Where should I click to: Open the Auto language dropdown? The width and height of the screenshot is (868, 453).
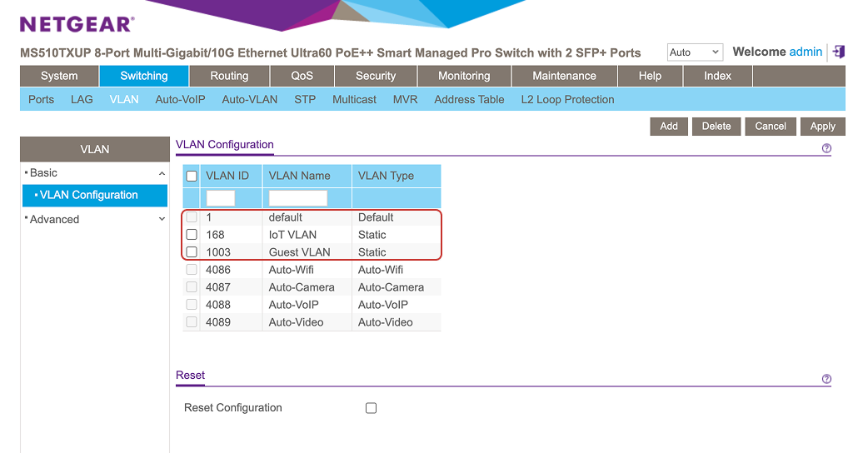click(696, 52)
